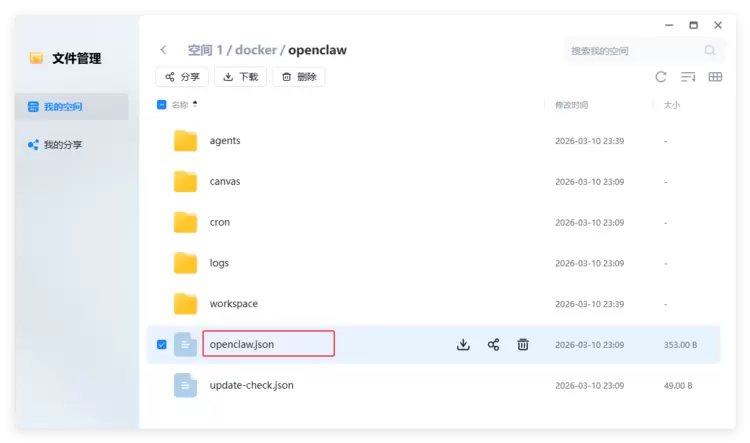The width and height of the screenshot is (750, 443).
Task: Click the download icon on openclaw.json row
Action: pyautogui.click(x=463, y=345)
